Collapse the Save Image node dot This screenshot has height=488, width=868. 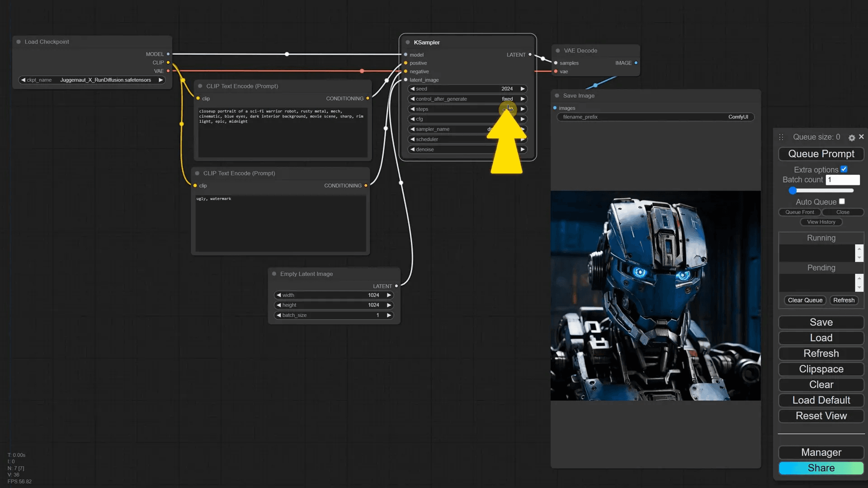click(557, 96)
